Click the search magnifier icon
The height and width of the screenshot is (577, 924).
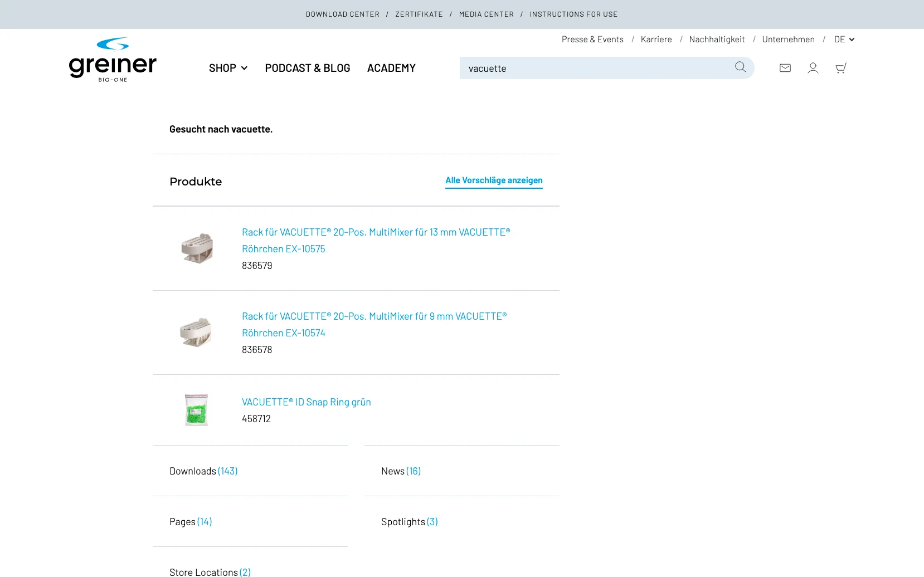point(740,67)
